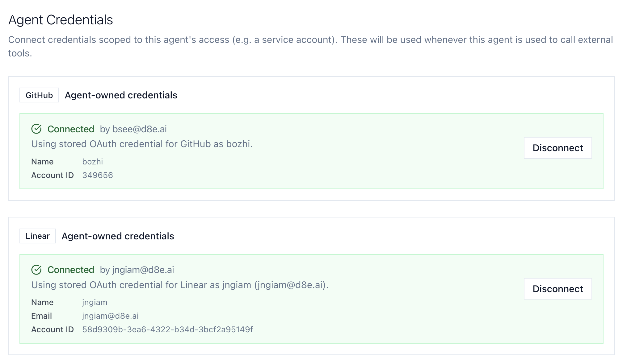Click the Linear stored OAuth credential description
The image size is (627, 364).
[x=180, y=285]
